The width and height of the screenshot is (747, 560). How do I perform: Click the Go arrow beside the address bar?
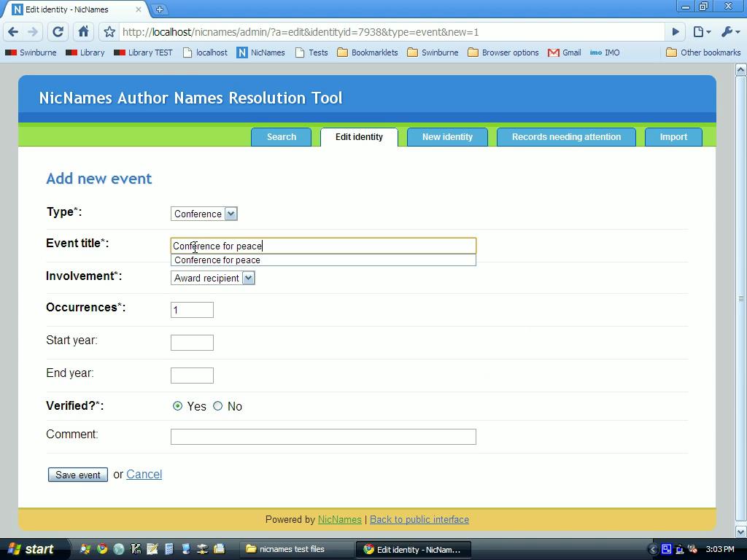tap(675, 32)
